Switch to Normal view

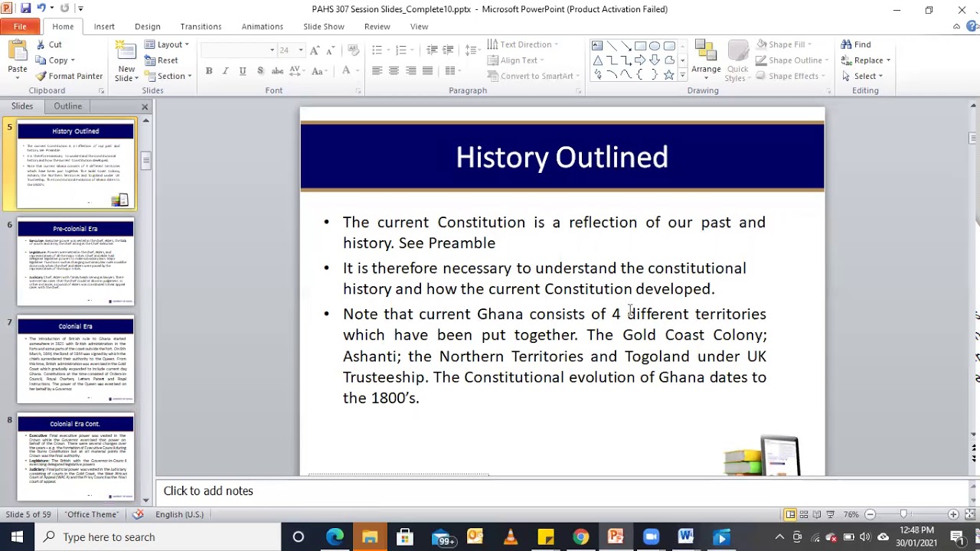tap(789, 514)
